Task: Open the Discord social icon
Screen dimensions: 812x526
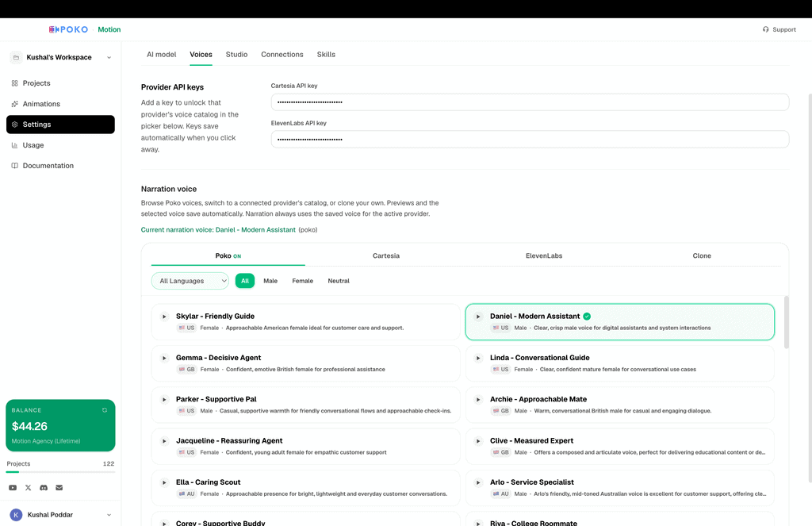Action: coord(44,488)
